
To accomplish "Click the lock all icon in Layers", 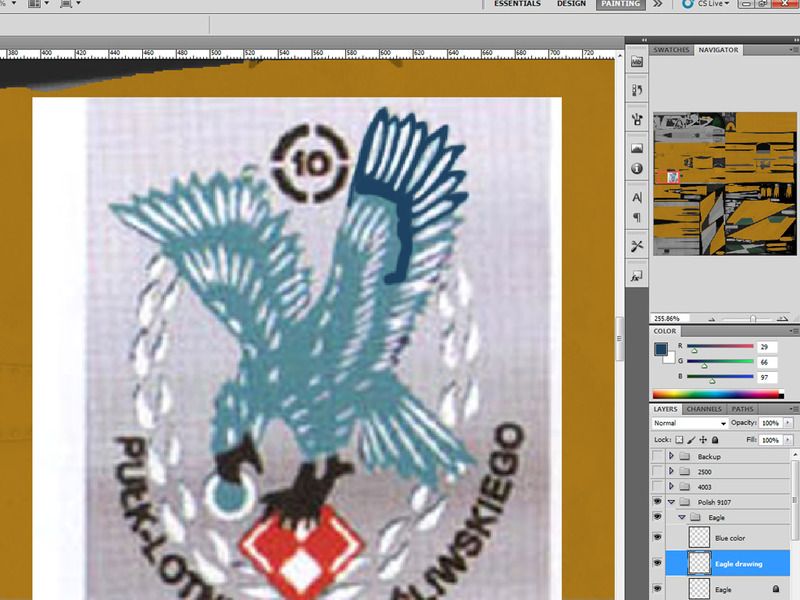I will point(715,440).
